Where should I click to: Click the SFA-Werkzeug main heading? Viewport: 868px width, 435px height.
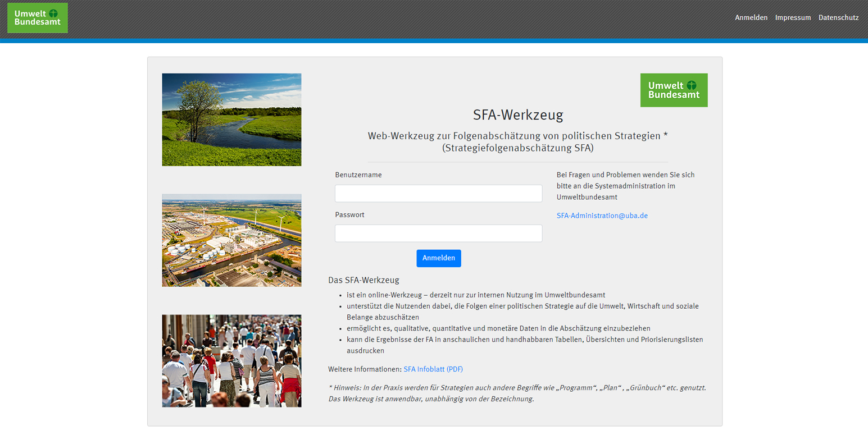[517, 115]
